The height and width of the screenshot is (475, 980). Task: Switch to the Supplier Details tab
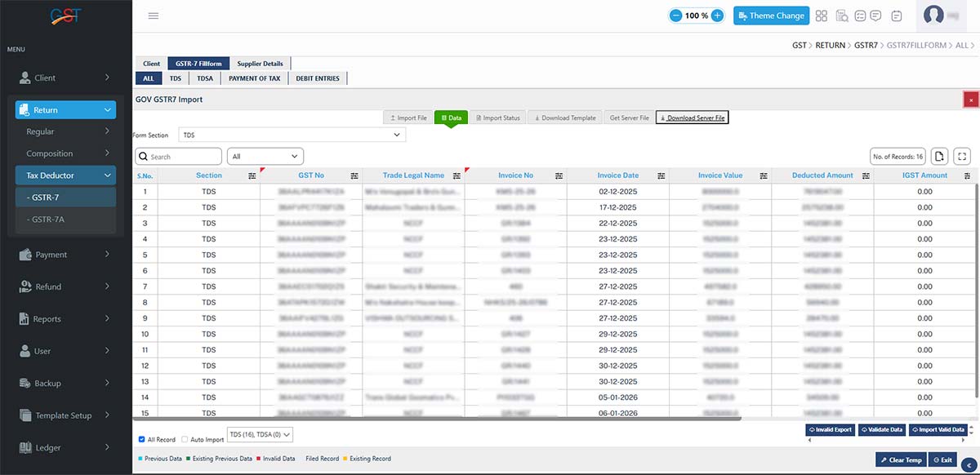(260, 64)
